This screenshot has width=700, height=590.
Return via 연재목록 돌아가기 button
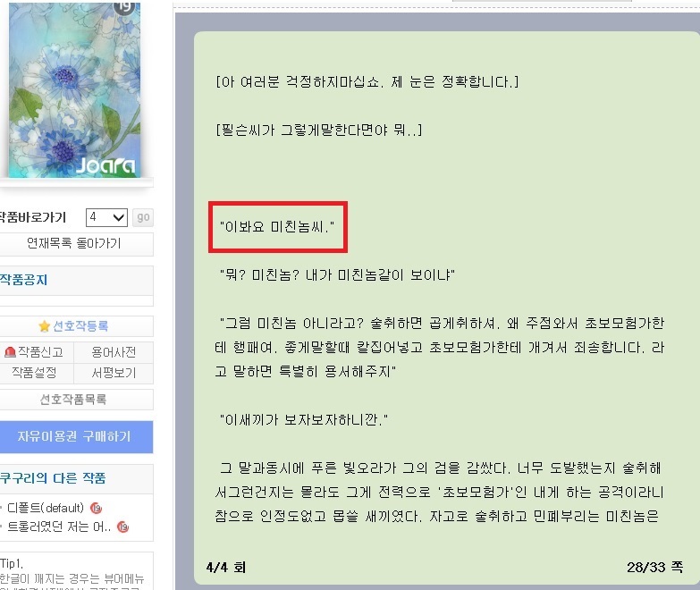74,244
